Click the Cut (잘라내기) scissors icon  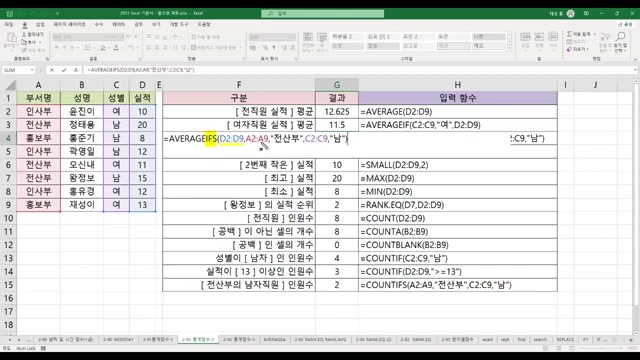point(24,35)
